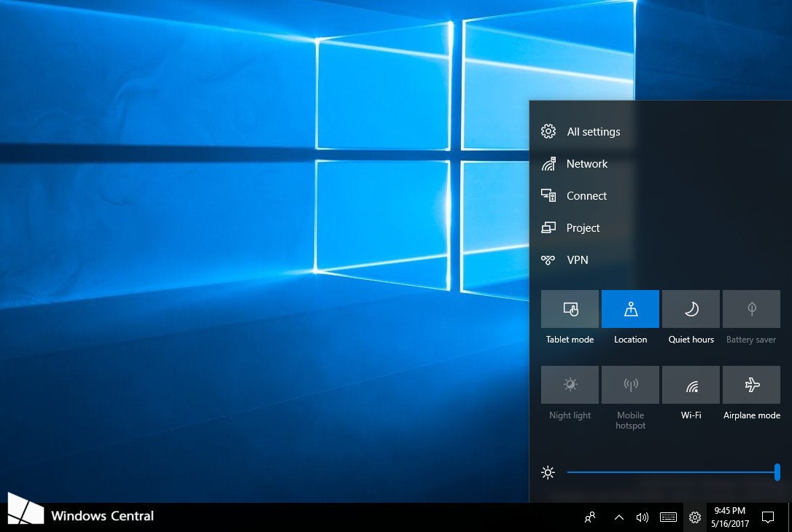Enable the Quiet hours tile
The height and width of the screenshot is (532, 792).
pyautogui.click(x=691, y=310)
